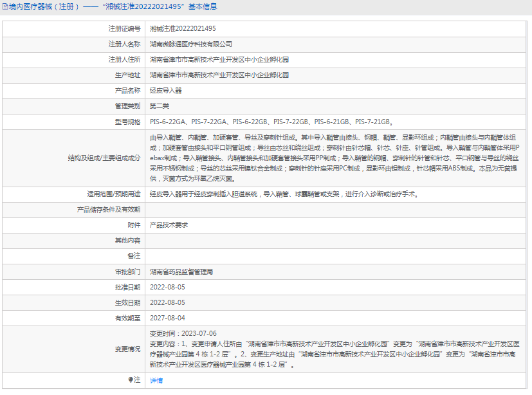This screenshot has width=532, height=395.
Task: Click 生效日期 value 2022-08-05
Action: (x=168, y=303)
